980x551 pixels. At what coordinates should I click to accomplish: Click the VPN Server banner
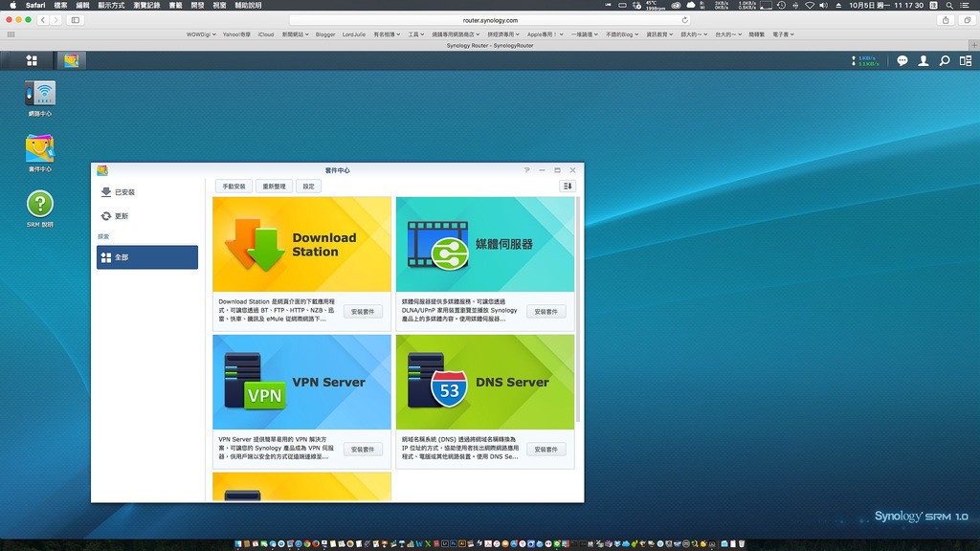(301, 382)
